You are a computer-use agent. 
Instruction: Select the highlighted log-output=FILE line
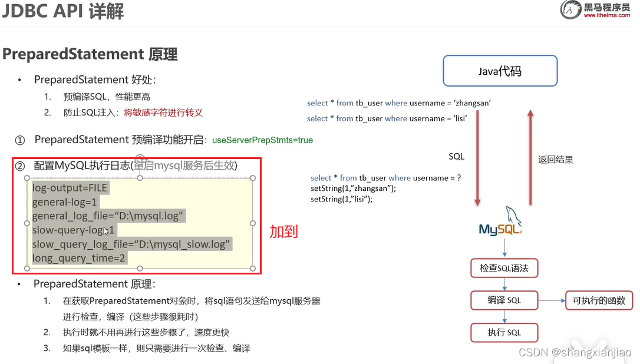tap(70, 188)
